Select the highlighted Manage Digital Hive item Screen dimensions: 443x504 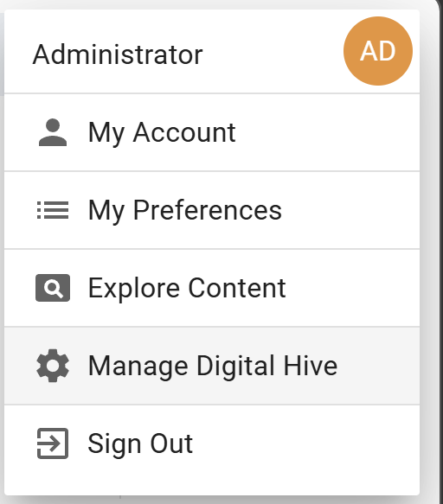(x=212, y=366)
